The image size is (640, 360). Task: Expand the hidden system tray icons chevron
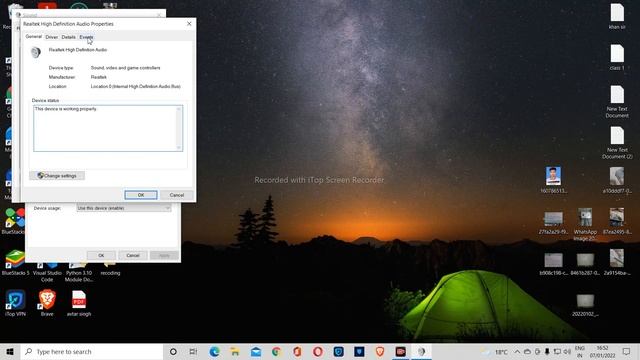click(517, 352)
